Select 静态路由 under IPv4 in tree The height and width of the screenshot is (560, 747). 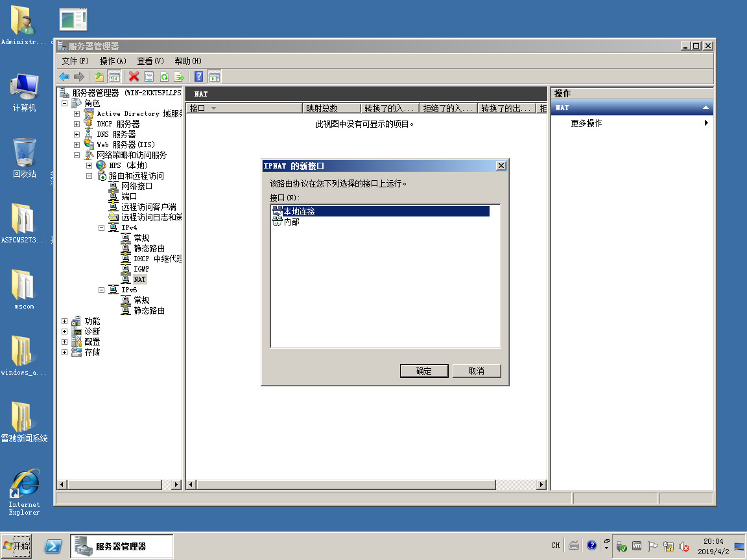pyautogui.click(x=149, y=248)
